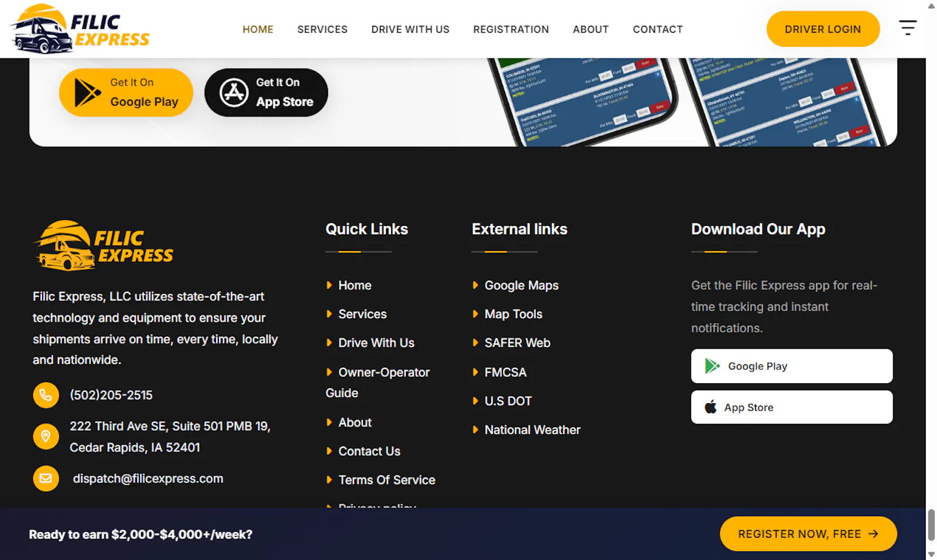Viewport: 937px width, 560px height.
Task: Follow the Drive With Us footer link
Action: click(376, 343)
